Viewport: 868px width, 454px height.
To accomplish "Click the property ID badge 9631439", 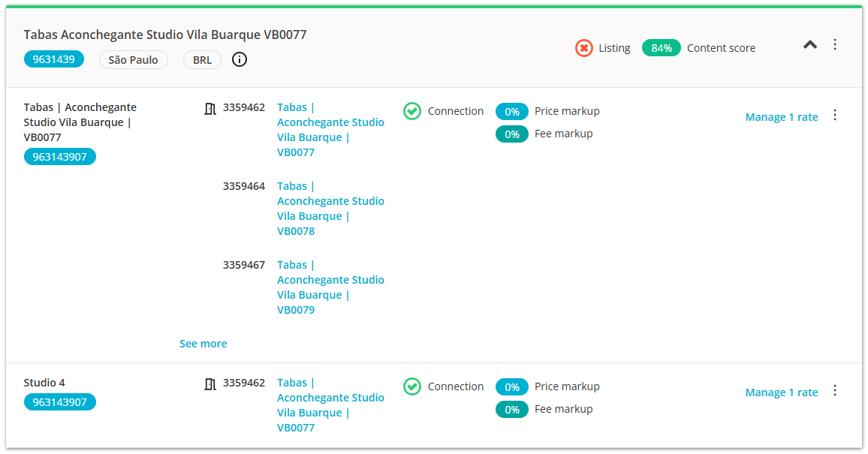I will [x=54, y=59].
